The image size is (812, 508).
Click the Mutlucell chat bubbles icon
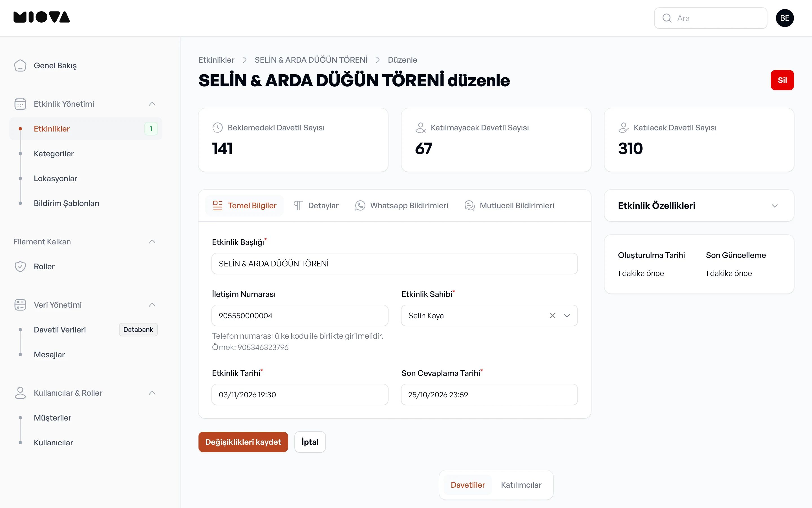(469, 206)
